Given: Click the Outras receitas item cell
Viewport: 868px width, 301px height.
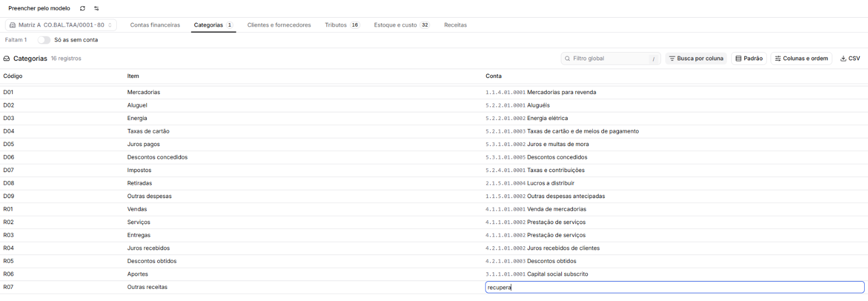Looking at the screenshot, I should coord(147,287).
